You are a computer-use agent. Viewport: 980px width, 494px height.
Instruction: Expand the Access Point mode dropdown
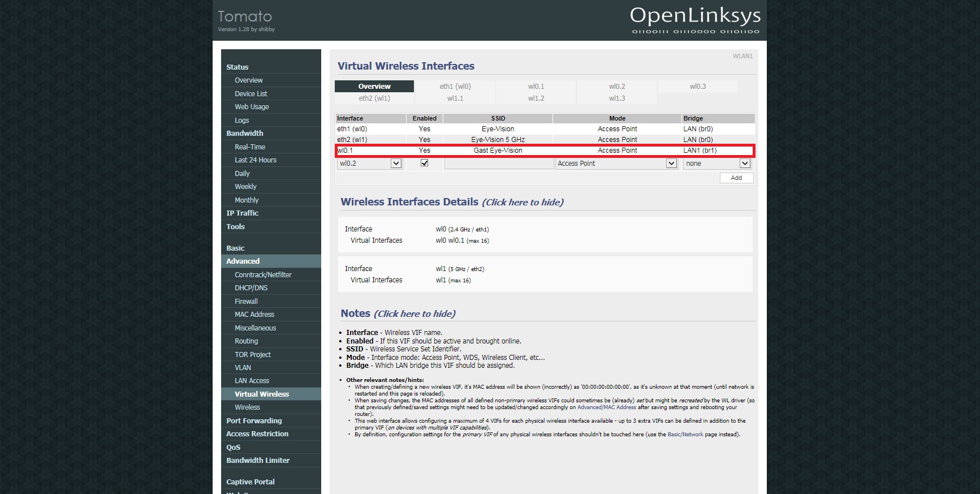tap(616, 164)
